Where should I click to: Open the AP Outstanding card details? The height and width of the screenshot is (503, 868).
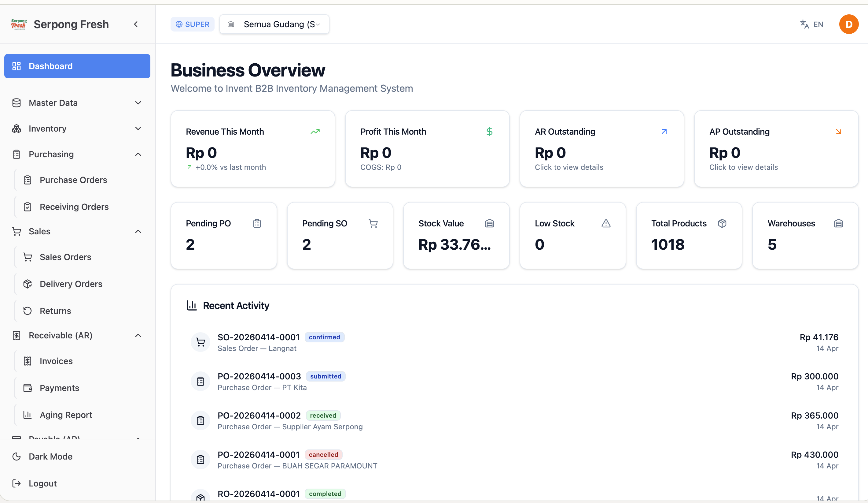[776, 149]
